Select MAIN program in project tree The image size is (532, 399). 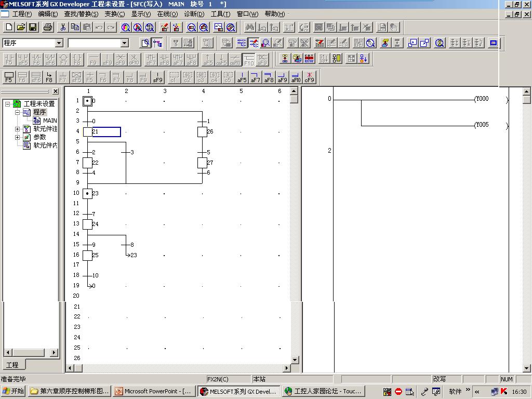(x=50, y=121)
